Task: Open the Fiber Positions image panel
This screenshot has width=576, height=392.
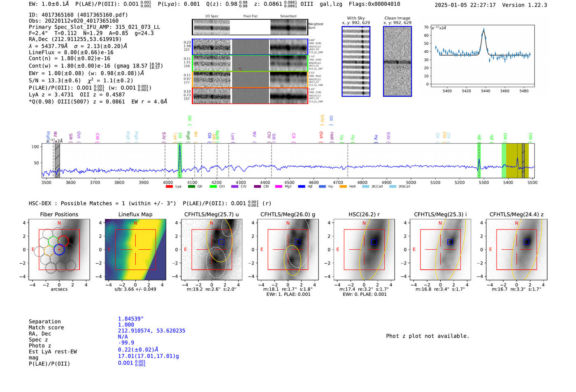Action: click(59, 250)
